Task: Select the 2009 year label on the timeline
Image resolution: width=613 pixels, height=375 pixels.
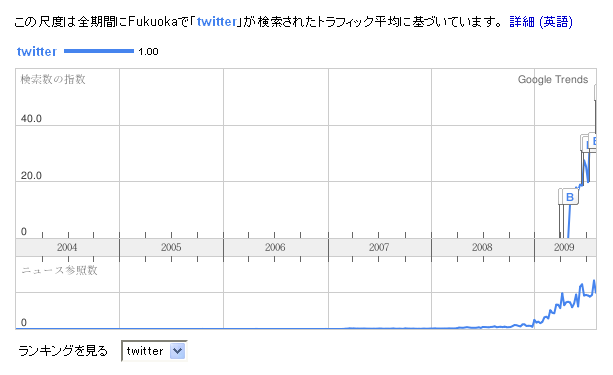Action: [564, 247]
